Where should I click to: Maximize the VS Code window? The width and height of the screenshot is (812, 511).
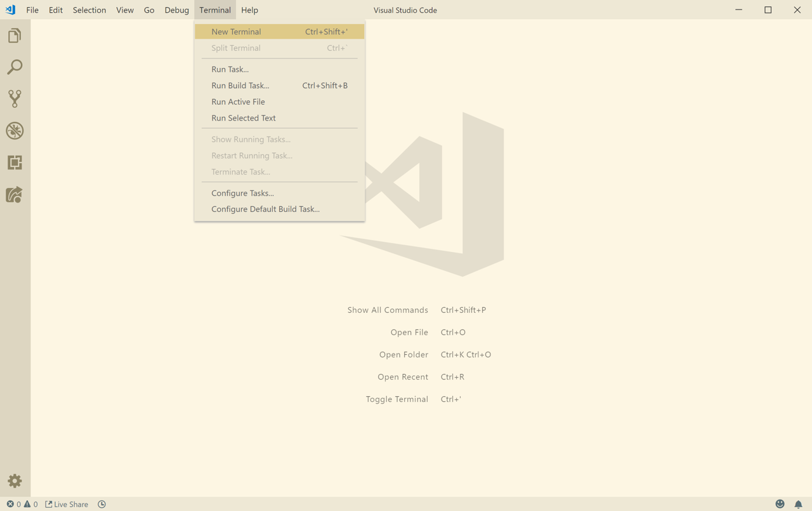tap(768, 10)
